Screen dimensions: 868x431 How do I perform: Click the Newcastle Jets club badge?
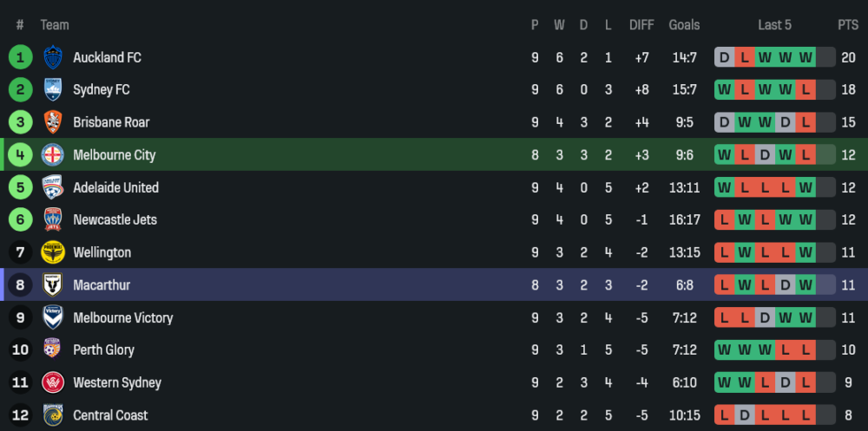pyautogui.click(x=54, y=220)
